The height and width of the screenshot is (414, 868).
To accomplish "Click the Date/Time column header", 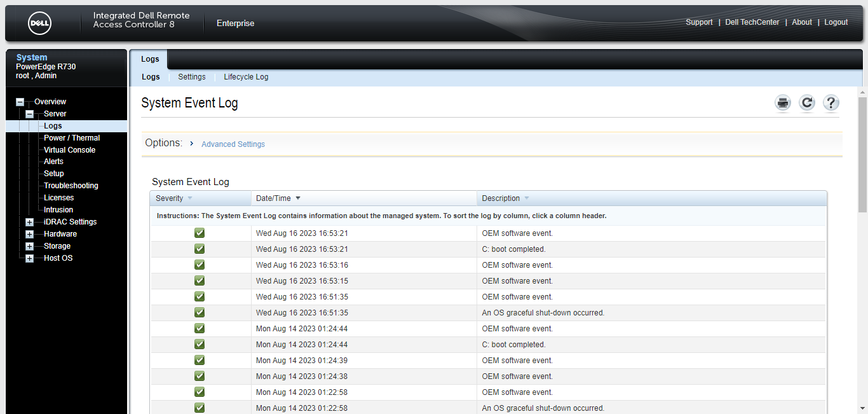I will [364, 198].
